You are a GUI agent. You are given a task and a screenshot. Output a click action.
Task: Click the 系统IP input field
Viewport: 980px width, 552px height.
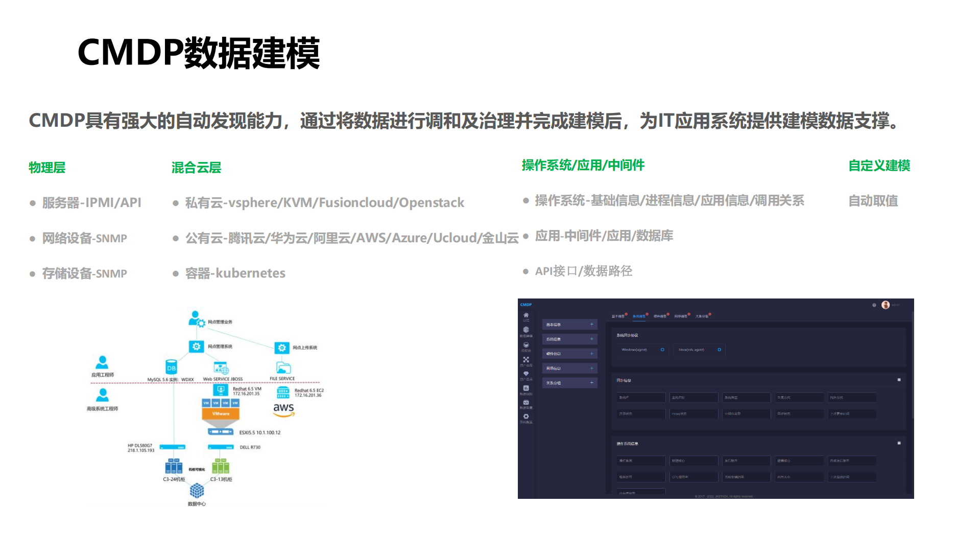click(641, 398)
